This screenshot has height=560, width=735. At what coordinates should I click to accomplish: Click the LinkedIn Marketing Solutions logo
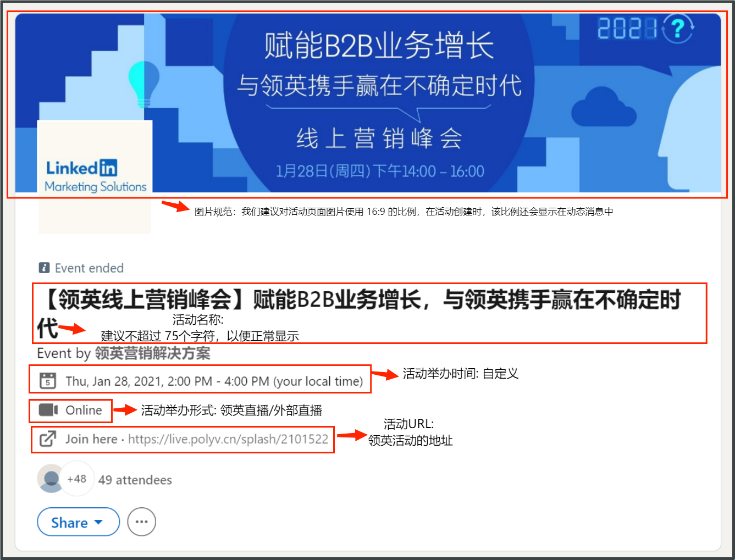click(95, 176)
